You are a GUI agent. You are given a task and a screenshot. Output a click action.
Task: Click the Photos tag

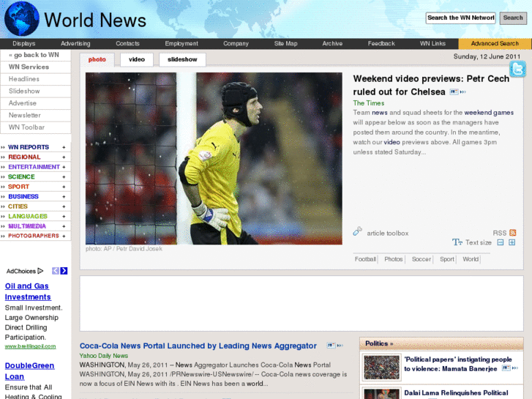point(393,259)
